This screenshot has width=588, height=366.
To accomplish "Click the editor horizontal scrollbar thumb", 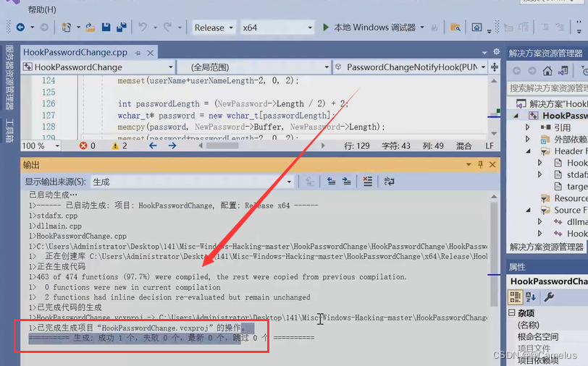I will pyautogui.click(x=223, y=145).
